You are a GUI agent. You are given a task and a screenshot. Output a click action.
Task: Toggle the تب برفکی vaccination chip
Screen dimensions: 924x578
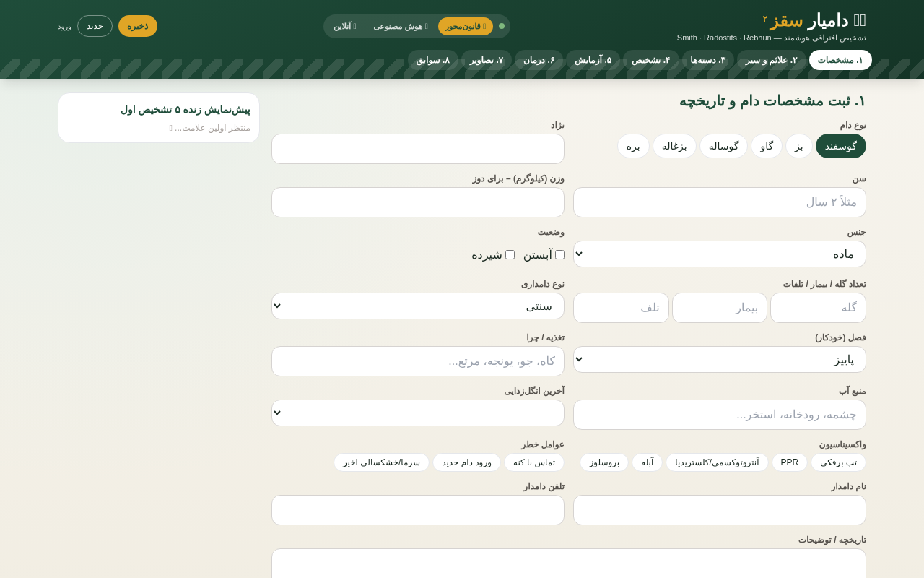click(839, 462)
